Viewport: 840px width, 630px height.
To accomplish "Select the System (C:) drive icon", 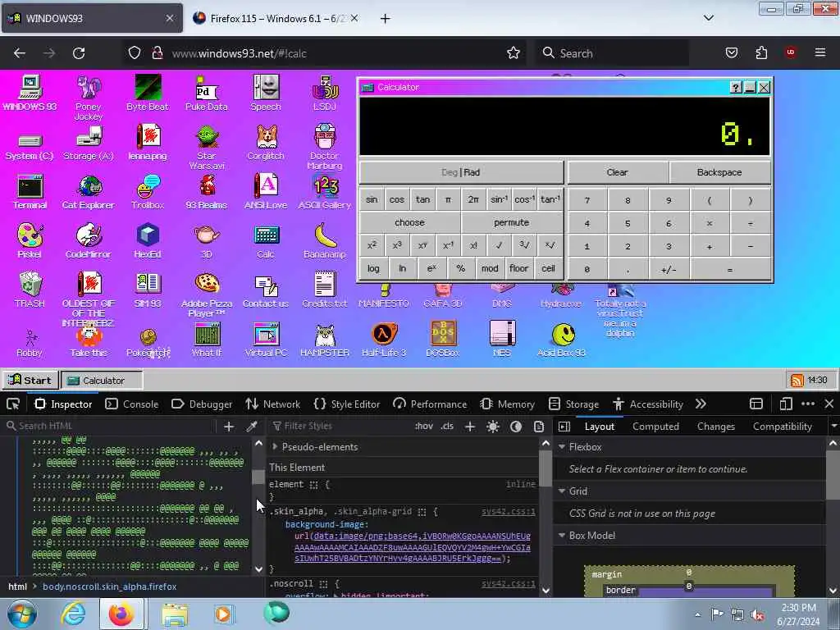I will click(x=30, y=147).
